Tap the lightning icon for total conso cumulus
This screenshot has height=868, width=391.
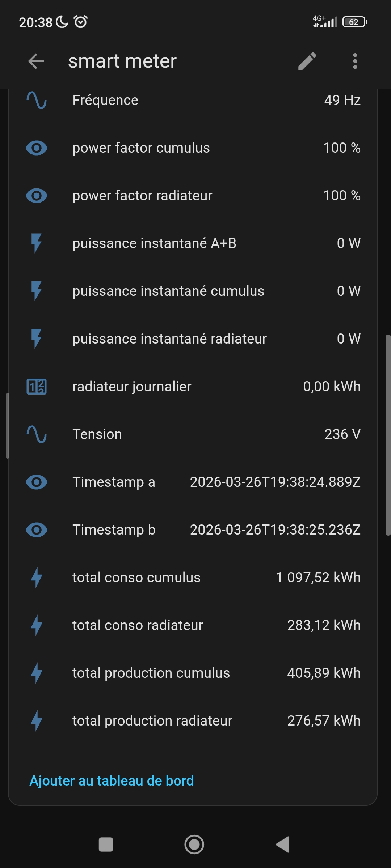37,578
